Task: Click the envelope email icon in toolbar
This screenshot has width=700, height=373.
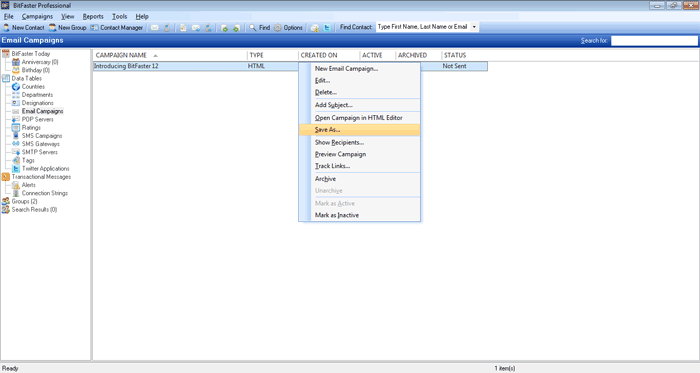Action: pos(155,28)
